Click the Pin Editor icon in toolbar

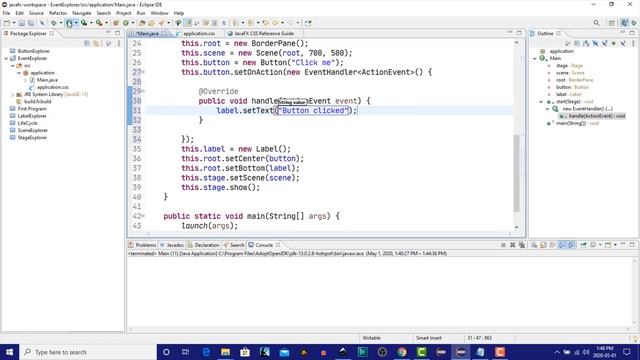[x=308, y=23]
